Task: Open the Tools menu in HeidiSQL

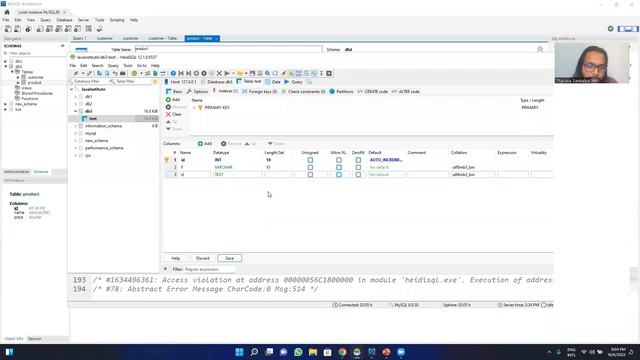Action: click(x=128, y=66)
